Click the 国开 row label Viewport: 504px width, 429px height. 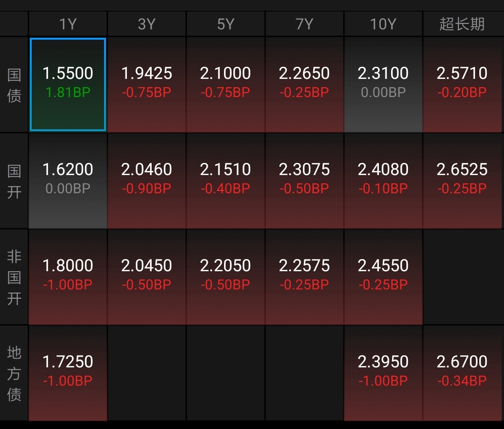click(x=14, y=181)
